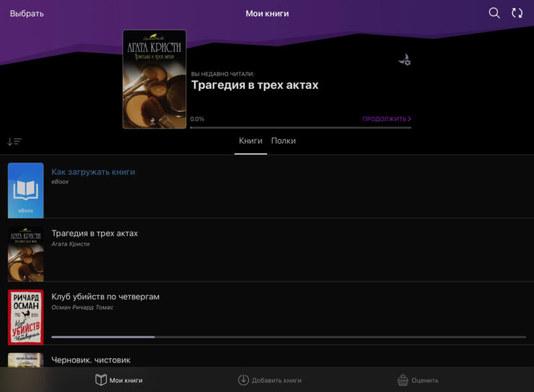Click author Осман Ричард Томас
This screenshot has height=392, width=534.
(x=82, y=308)
